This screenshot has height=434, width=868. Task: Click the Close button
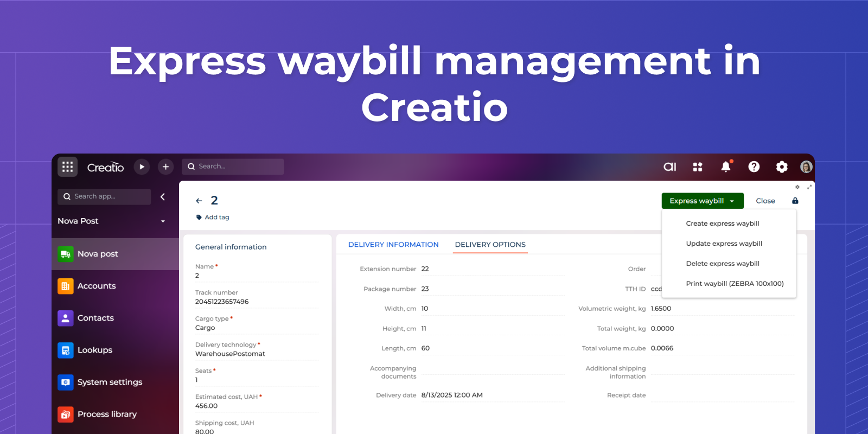tap(765, 201)
